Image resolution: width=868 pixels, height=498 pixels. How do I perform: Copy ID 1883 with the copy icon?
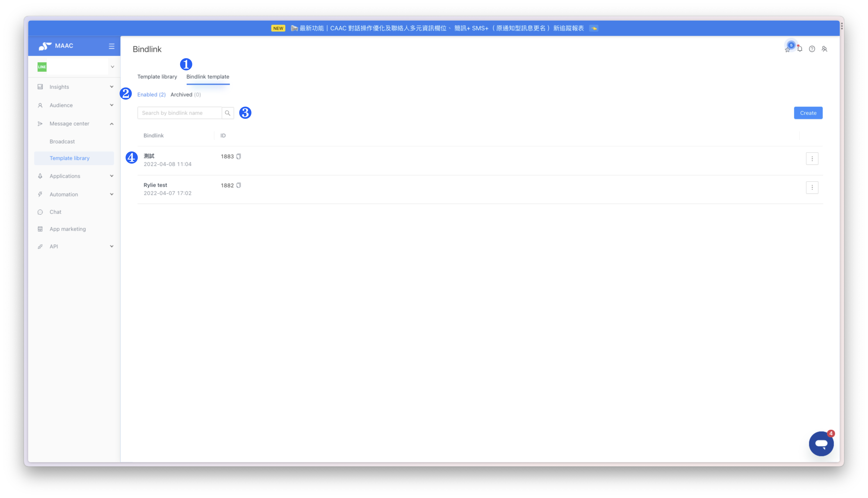pos(239,156)
